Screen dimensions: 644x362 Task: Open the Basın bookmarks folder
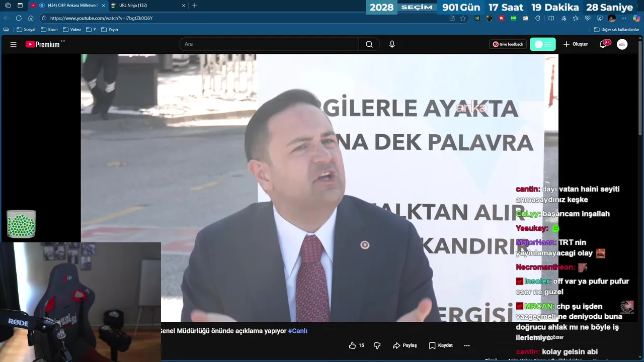(x=49, y=30)
